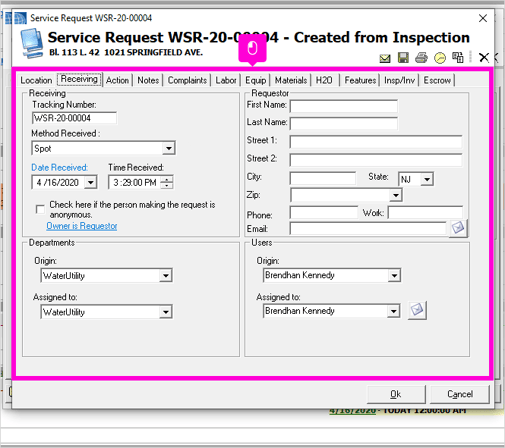Open Users Origin Brendhan Kennedy dropdown
Screen dimensions: 505x448
[394, 276]
